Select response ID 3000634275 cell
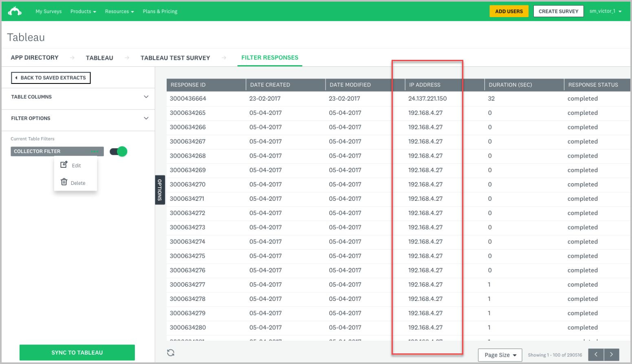Screen dimensions: 632x364 187,256
